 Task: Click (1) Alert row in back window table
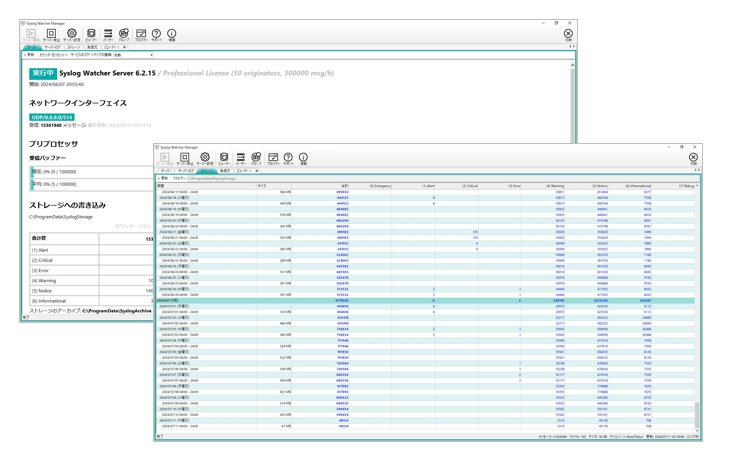pyautogui.click(x=92, y=250)
